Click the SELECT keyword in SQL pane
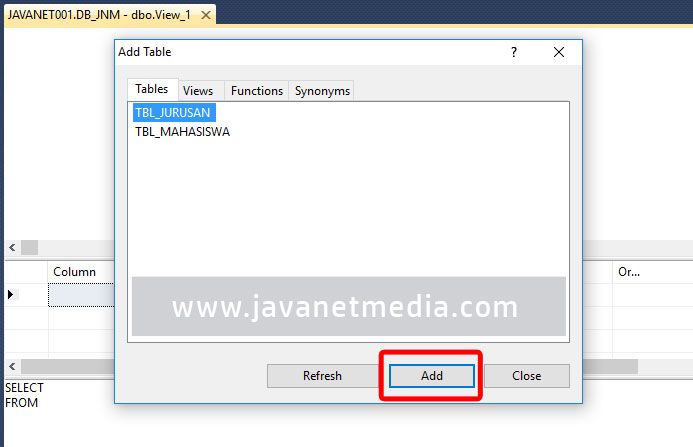 point(24,388)
